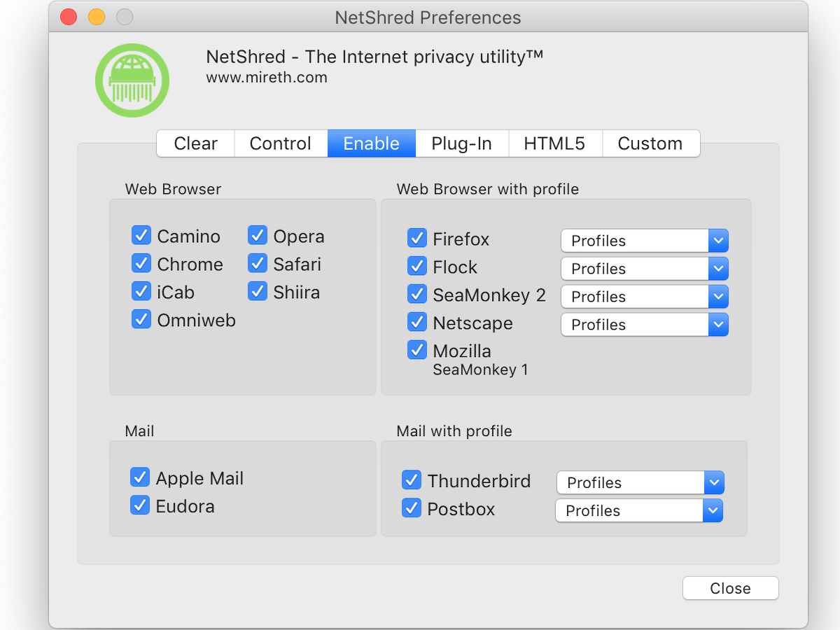Toggle the Omniweb checkbox
The image size is (840, 630).
coord(141,319)
